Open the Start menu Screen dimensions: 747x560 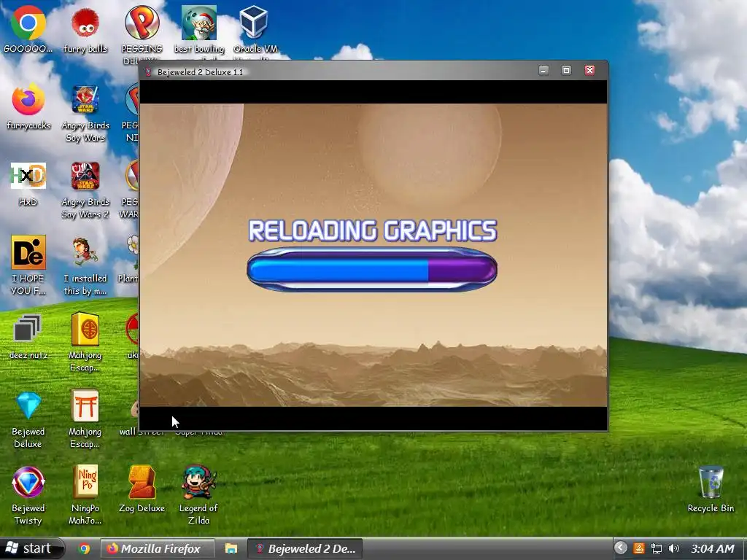(x=31, y=548)
